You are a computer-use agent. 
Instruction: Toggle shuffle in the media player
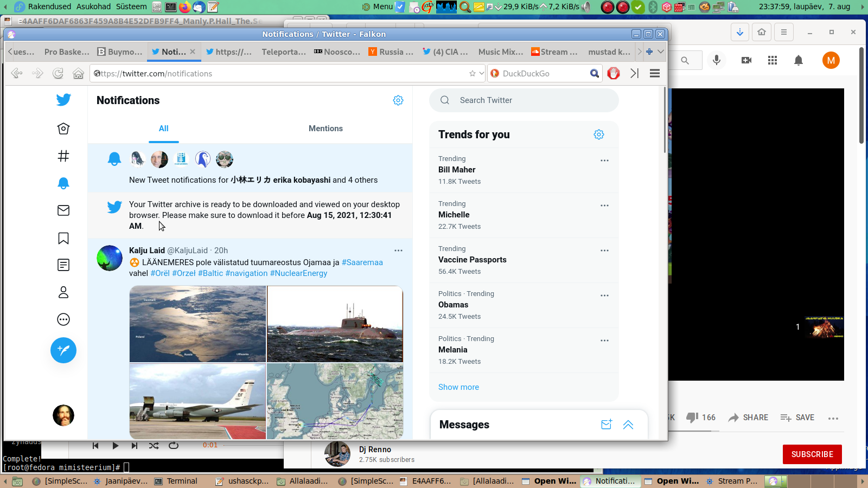[x=154, y=446]
